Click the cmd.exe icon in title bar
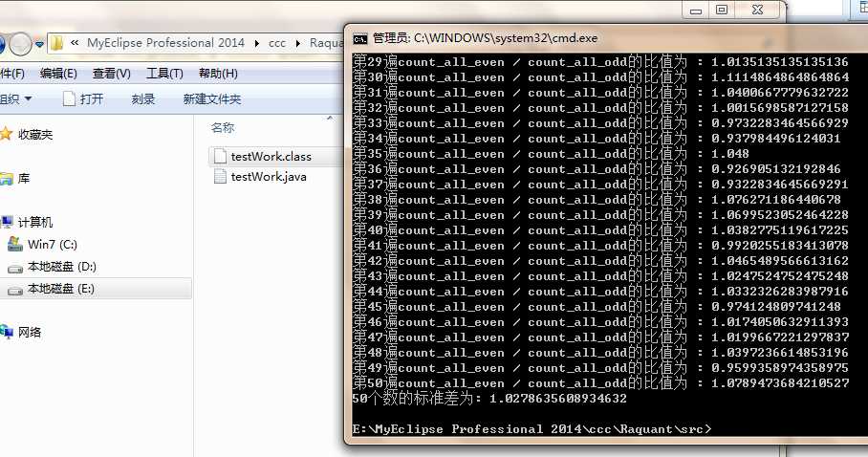 [359, 39]
